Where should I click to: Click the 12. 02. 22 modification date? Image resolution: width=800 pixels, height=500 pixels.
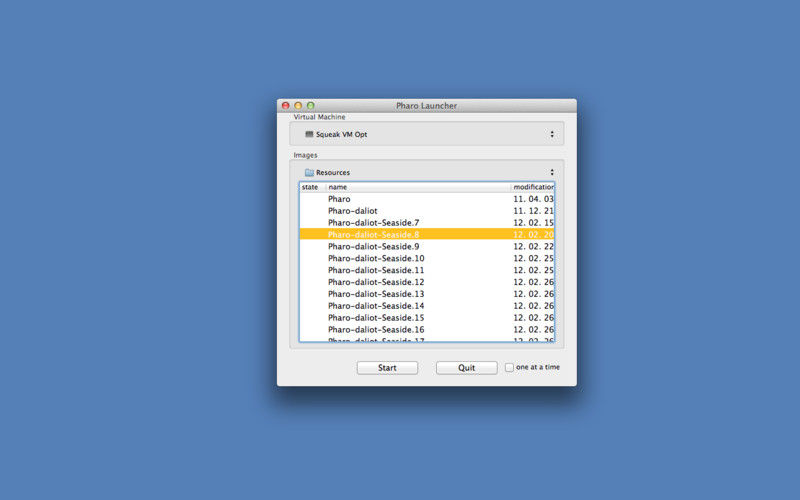[x=533, y=246]
